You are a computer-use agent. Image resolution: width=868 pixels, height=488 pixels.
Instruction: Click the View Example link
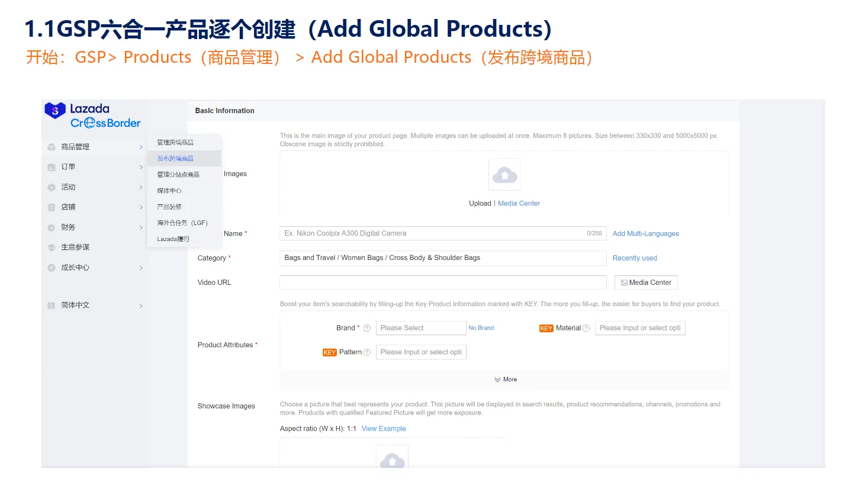384,429
